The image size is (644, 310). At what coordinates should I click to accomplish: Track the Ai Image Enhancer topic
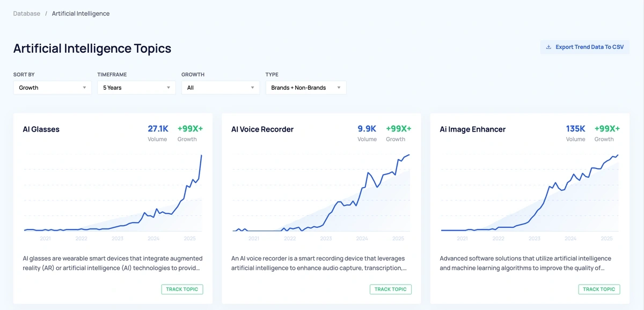click(x=599, y=289)
